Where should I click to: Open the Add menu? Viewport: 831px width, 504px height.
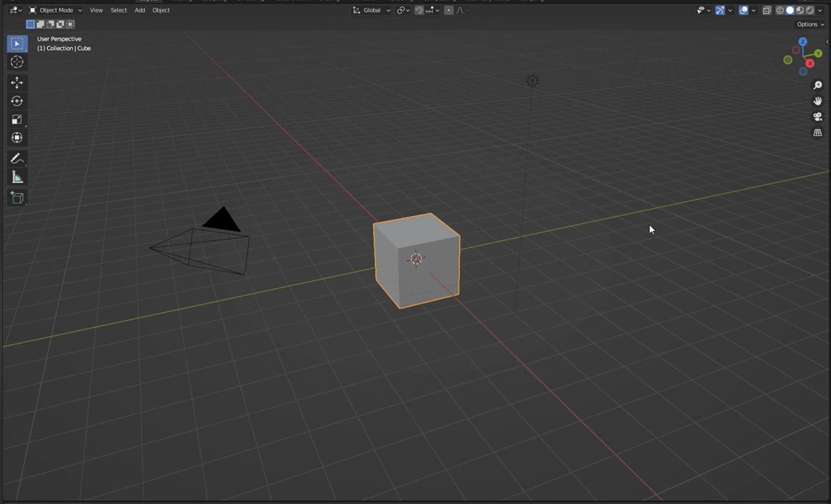[x=140, y=10]
